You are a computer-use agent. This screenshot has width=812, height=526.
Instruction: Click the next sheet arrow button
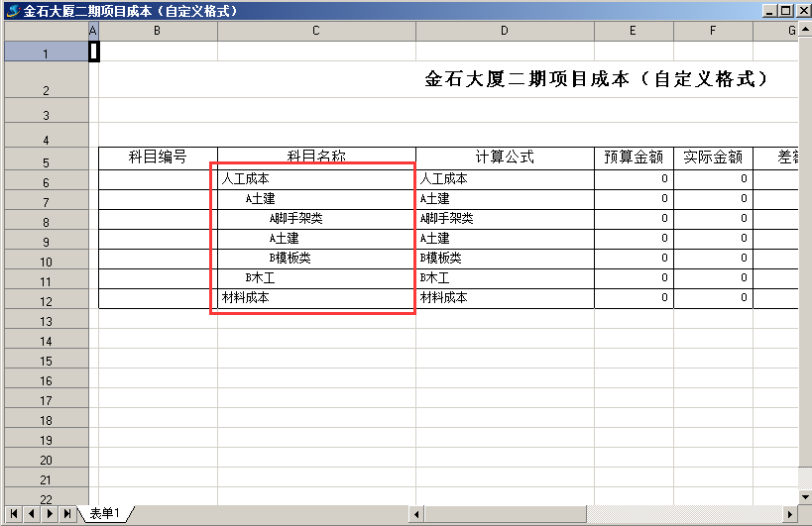pos(49,513)
